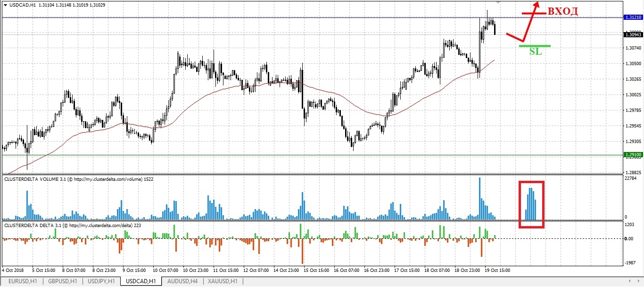Image resolution: width=644 pixels, height=287 pixels.
Task: Click the red ВХОД text label
Action: 562,12
